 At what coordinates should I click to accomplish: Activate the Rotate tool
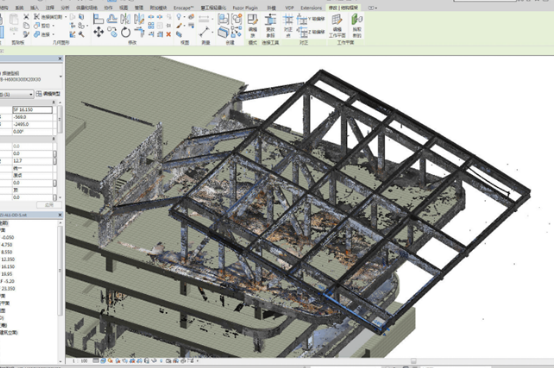pyautogui.click(x=126, y=32)
